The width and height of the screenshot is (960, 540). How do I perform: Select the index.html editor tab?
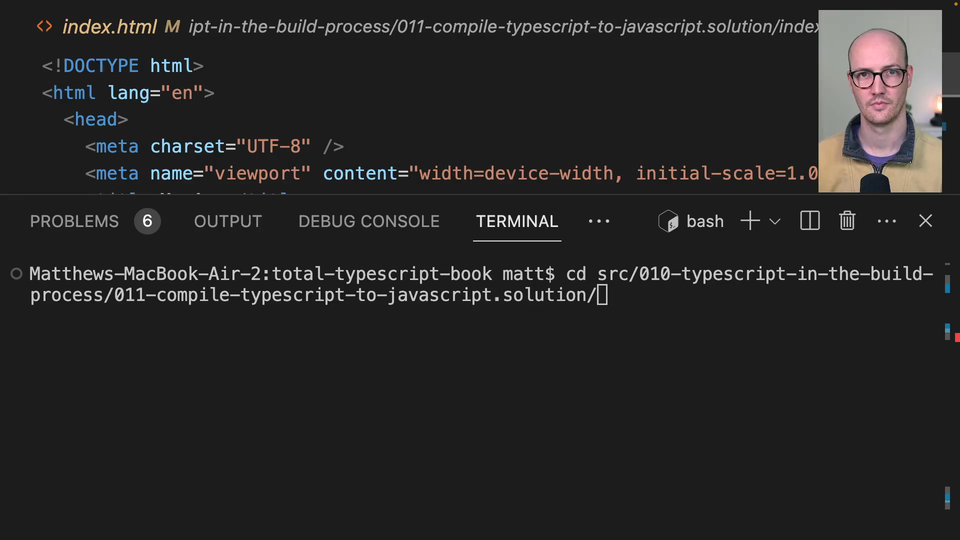[109, 27]
